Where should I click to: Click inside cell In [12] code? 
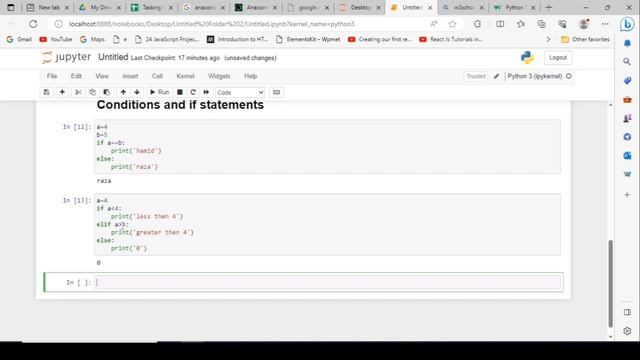[x=327, y=147]
